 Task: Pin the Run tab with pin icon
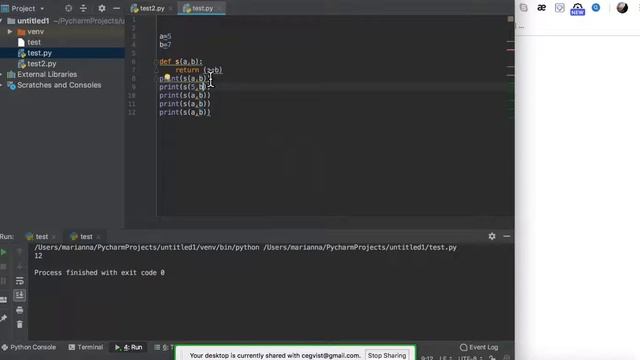[x=3, y=318]
